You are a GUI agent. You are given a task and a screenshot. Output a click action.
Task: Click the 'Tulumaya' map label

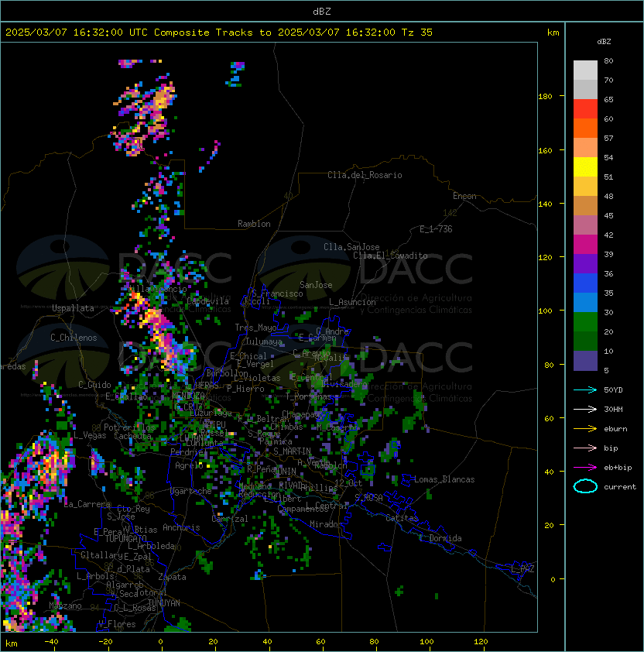click(264, 341)
